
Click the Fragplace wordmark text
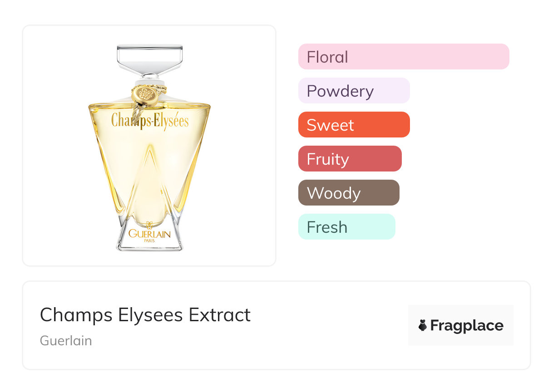coord(467,325)
